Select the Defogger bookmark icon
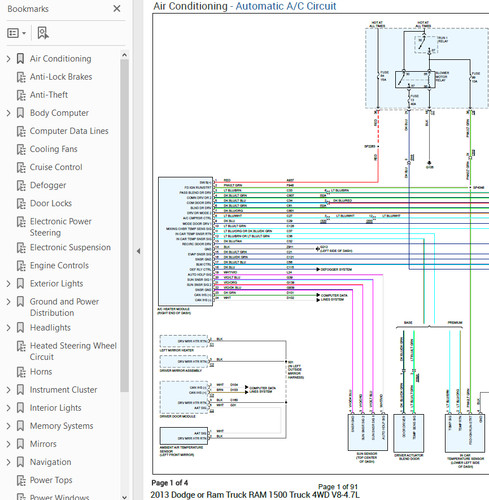 [21, 185]
